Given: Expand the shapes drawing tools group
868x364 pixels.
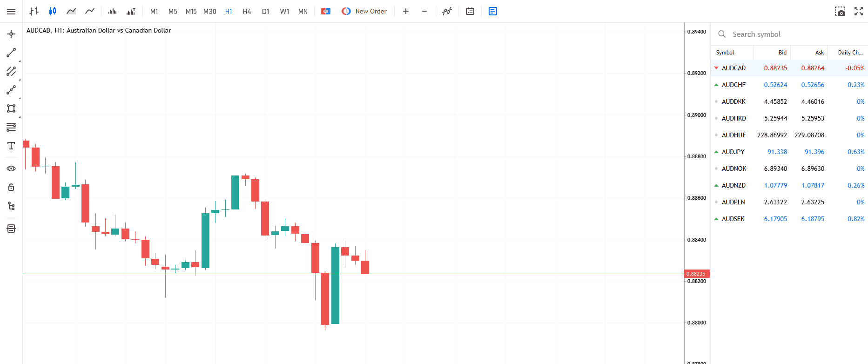Looking at the screenshot, I should 11,108.
